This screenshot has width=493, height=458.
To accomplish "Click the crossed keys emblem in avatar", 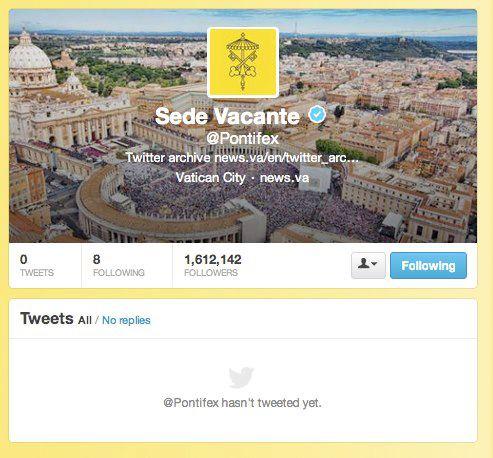I will [243, 62].
